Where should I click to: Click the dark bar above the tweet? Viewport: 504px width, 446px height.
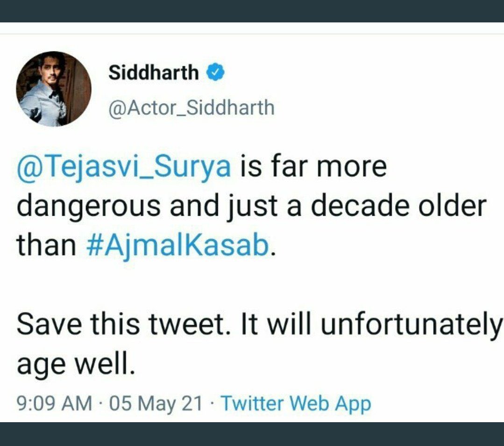click(252, 11)
